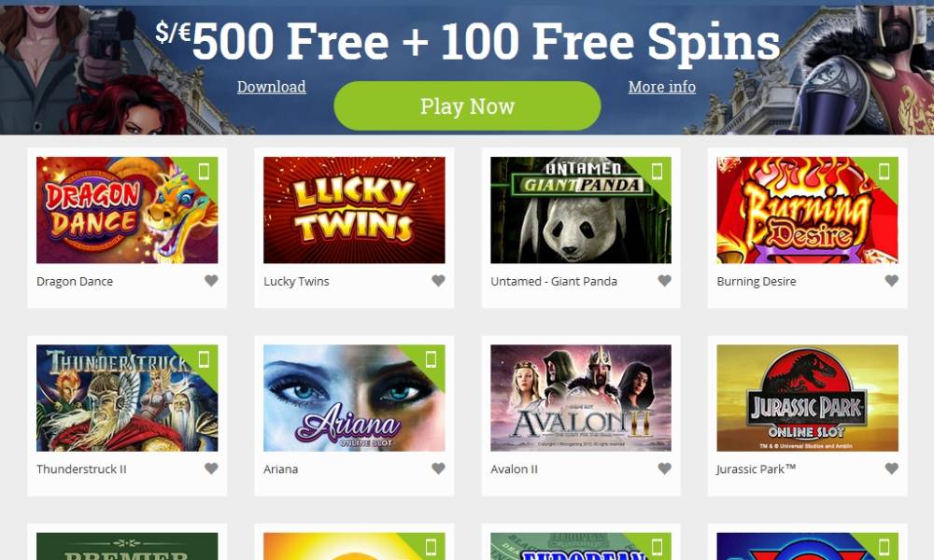The image size is (934, 560).
Task: Click the mobile icon on Burning Desire thumbnail
Action: [x=884, y=172]
